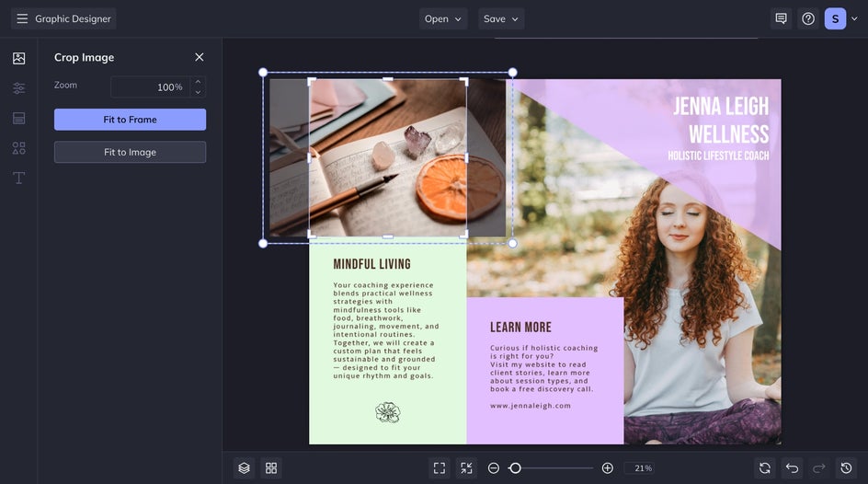Open the Graphics shapes sidebar icon
This screenshot has height=484, width=868.
point(18,148)
